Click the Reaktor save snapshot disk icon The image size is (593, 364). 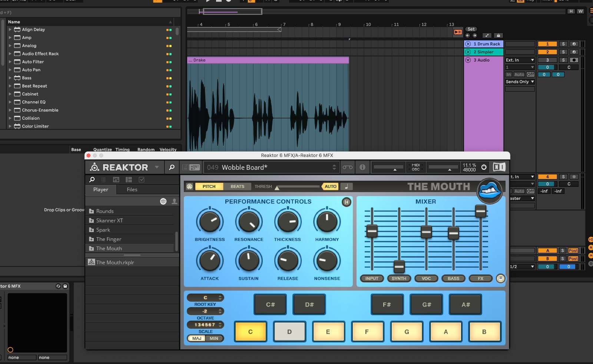point(185,168)
